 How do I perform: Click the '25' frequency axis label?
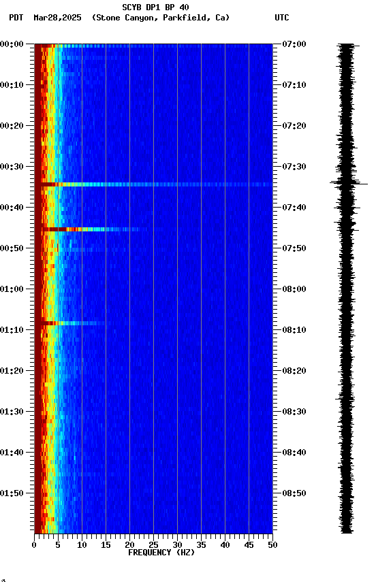(x=153, y=546)
